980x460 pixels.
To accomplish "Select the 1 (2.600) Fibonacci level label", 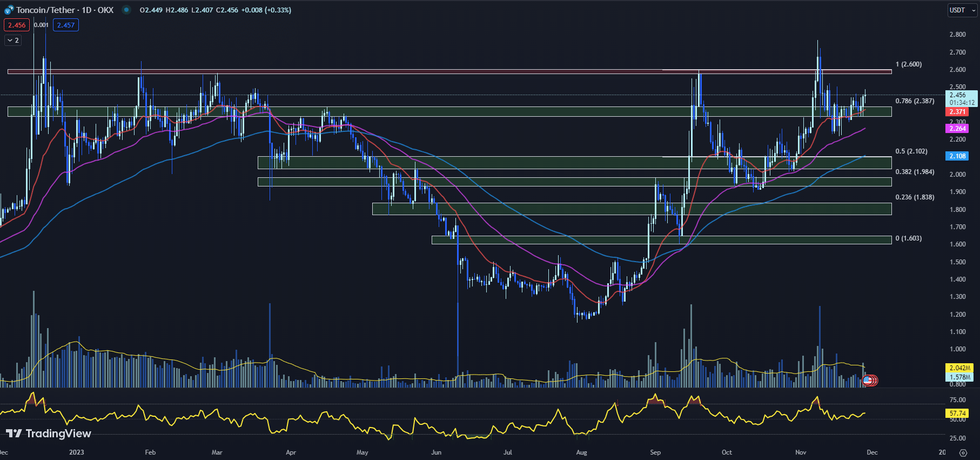I will (x=909, y=64).
